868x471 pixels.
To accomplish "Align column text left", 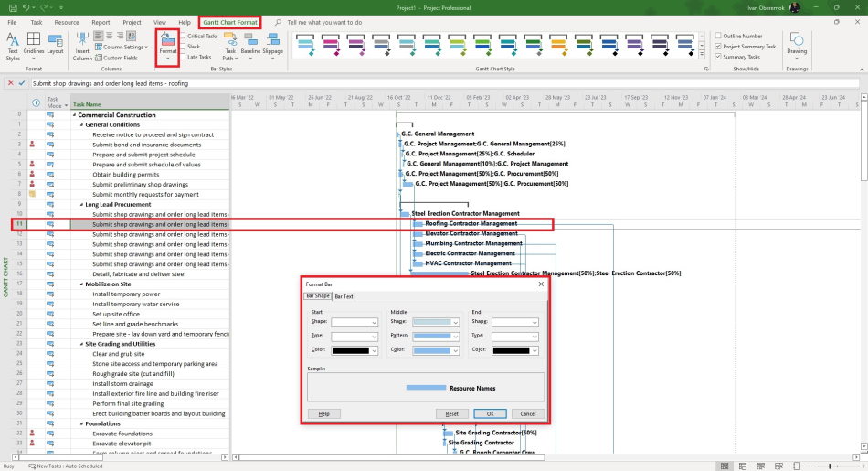I will (99, 36).
